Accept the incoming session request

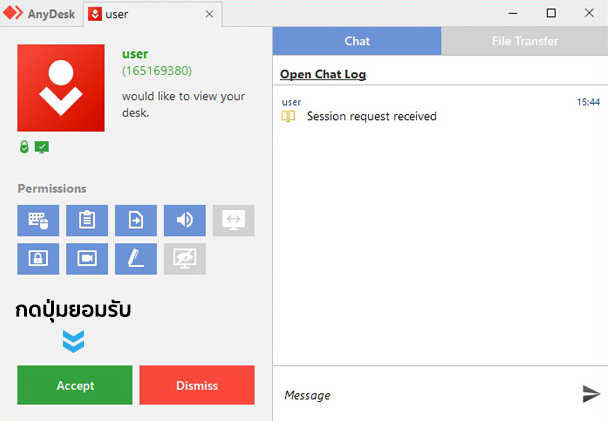coord(74,385)
